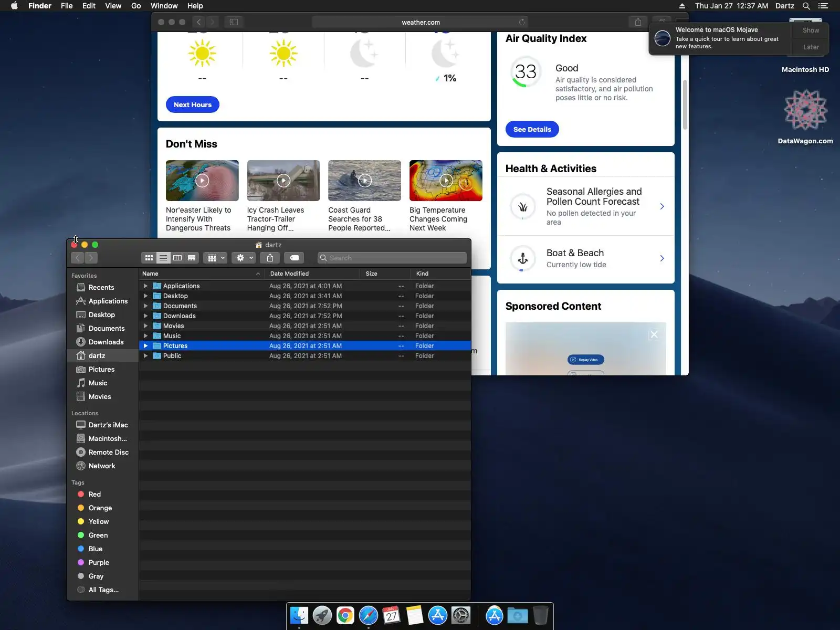Open Spotlight search in menu bar

[x=806, y=6]
